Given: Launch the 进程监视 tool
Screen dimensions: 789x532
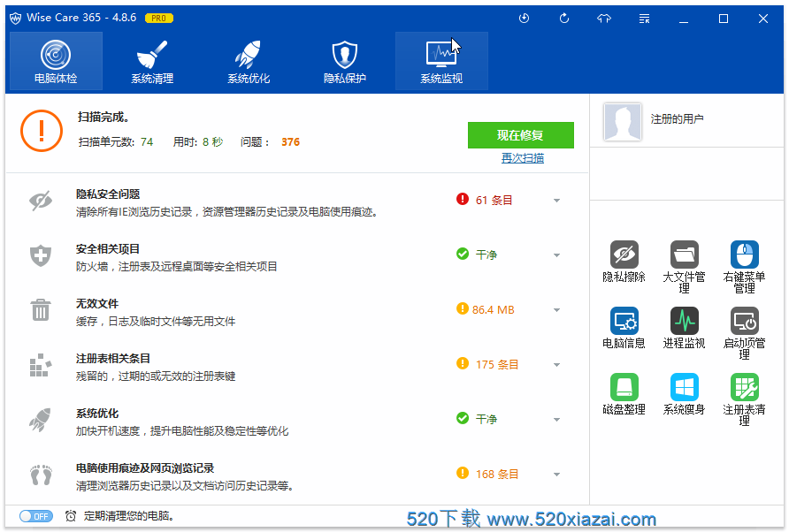Looking at the screenshot, I should point(684,328).
